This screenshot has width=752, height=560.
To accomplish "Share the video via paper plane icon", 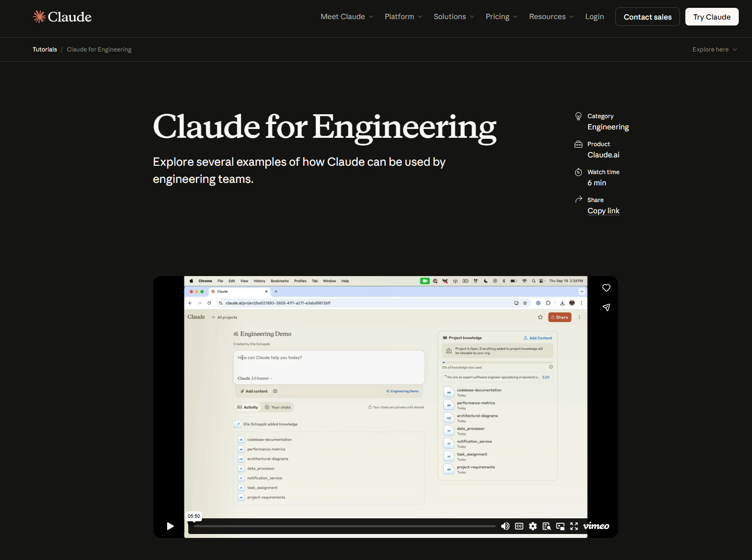I will (606, 307).
